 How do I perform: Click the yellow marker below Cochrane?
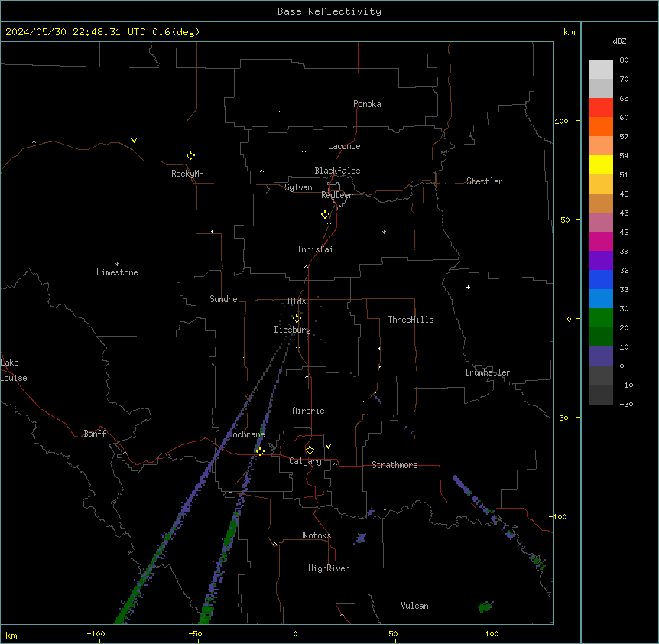point(260,452)
